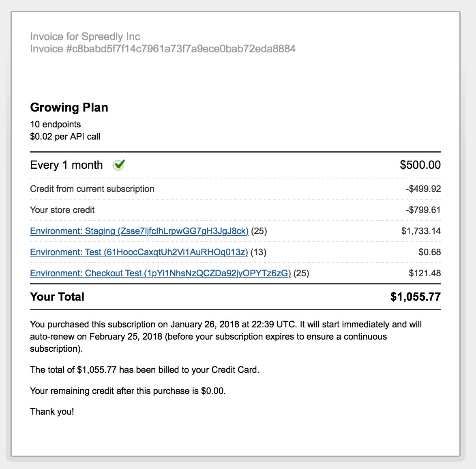This screenshot has width=476, height=469.
Task: Select the Your store credit row
Action: click(235, 210)
